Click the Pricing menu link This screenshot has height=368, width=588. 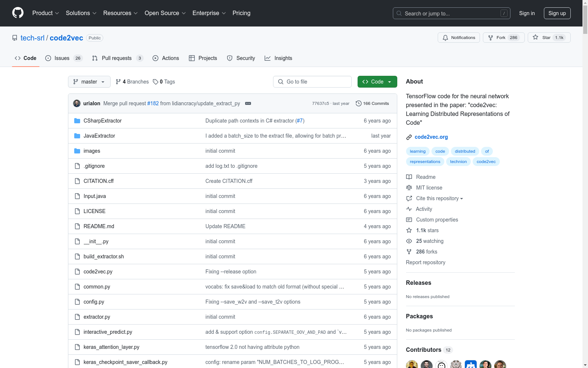[x=241, y=13]
